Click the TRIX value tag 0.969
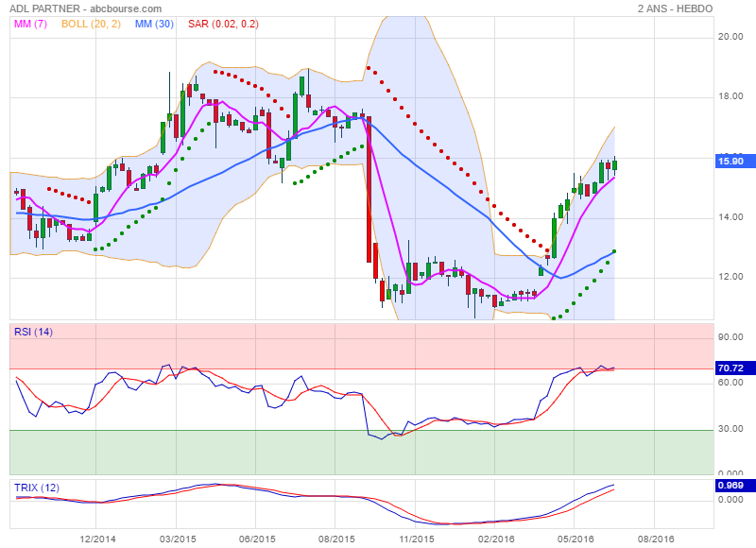This screenshot has width=756, height=548. coord(735,486)
